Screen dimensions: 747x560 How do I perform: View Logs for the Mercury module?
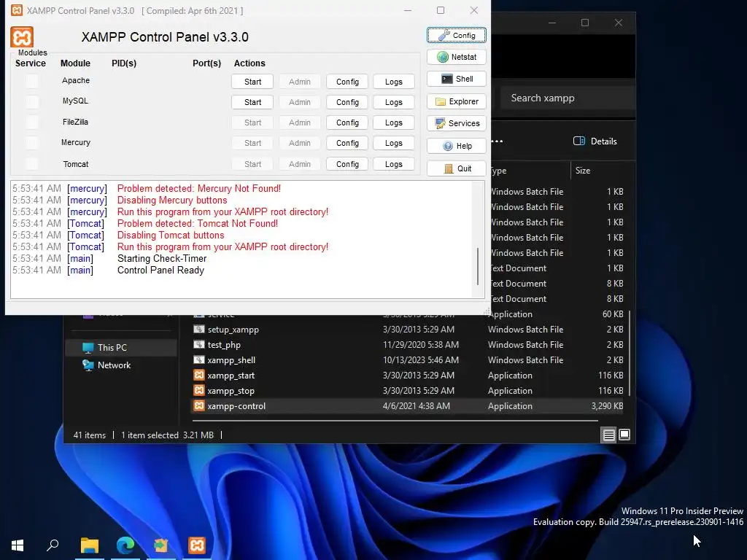(x=393, y=144)
